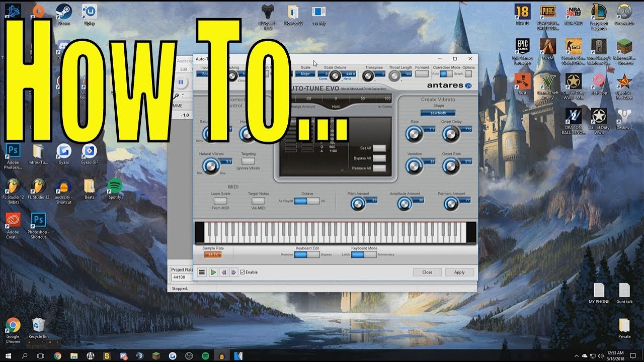Skip forward with the purple fast-forward button
The width and height of the screenshot is (644, 362).
point(233,272)
